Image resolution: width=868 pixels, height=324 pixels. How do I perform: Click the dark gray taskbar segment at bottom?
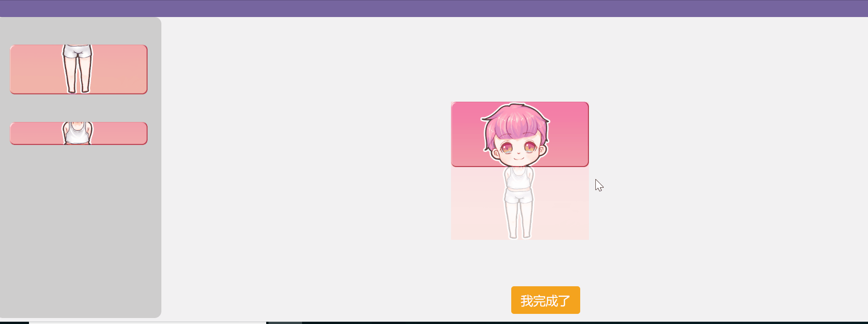[x=285, y=323]
